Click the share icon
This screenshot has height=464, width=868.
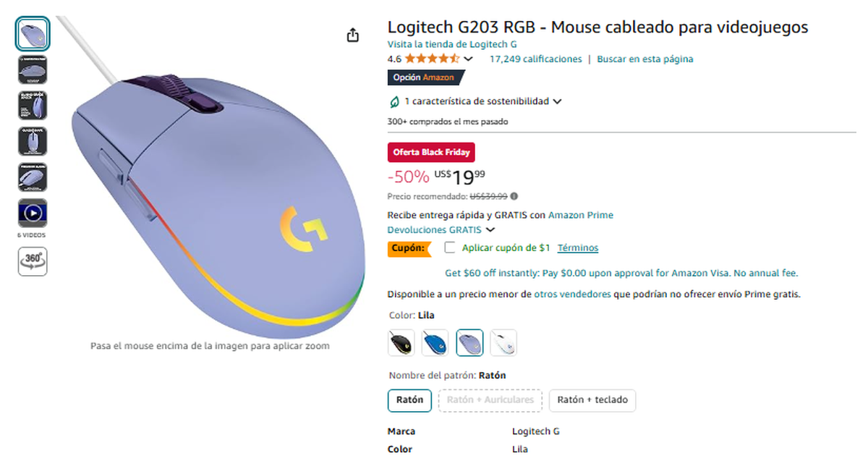[353, 35]
